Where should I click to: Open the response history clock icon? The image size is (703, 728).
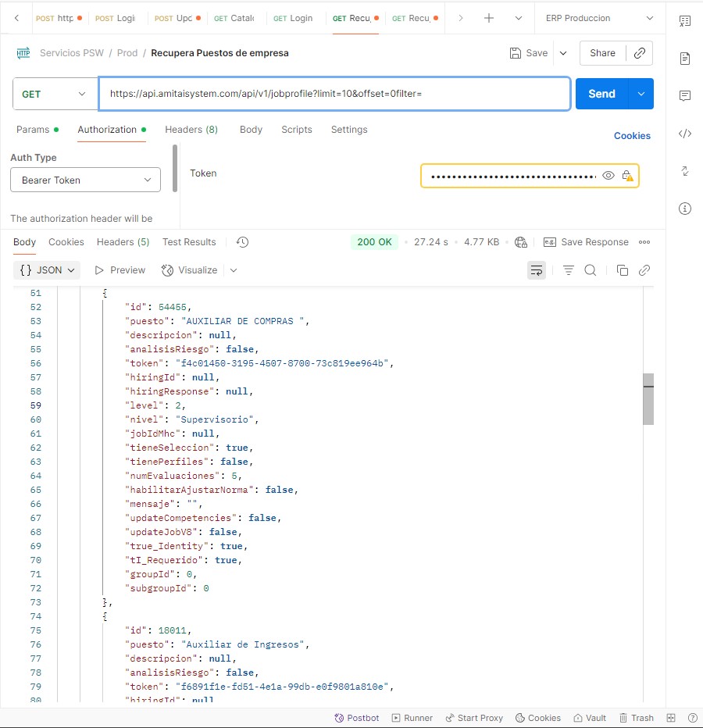pos(242,242)
